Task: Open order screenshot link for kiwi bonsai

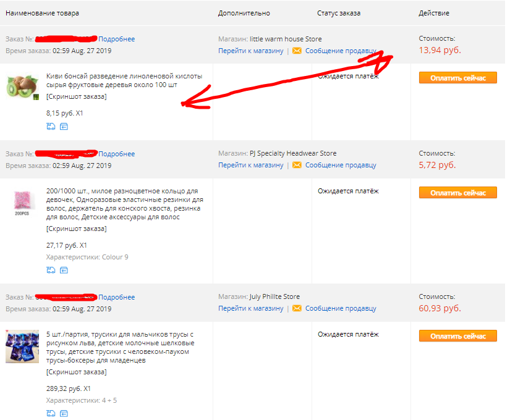Action: [x=77, y=96]
